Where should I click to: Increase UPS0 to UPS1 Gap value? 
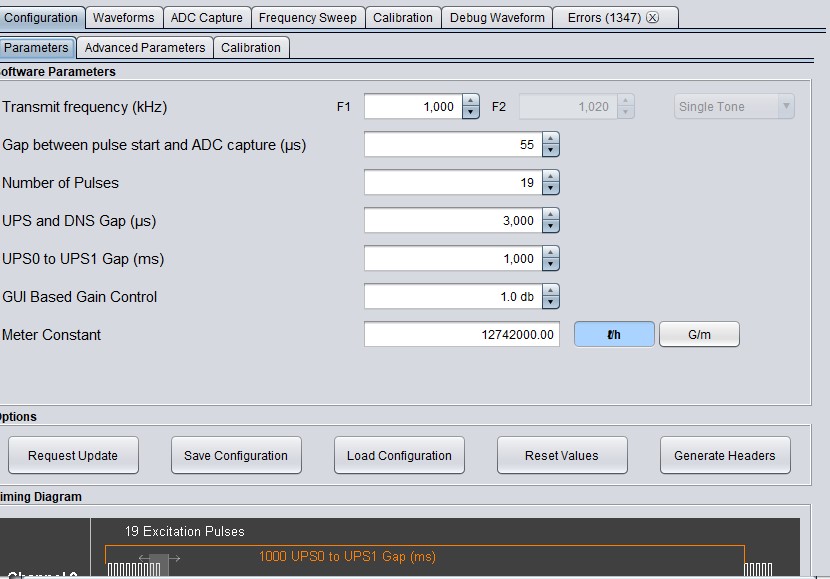point(551,252)
